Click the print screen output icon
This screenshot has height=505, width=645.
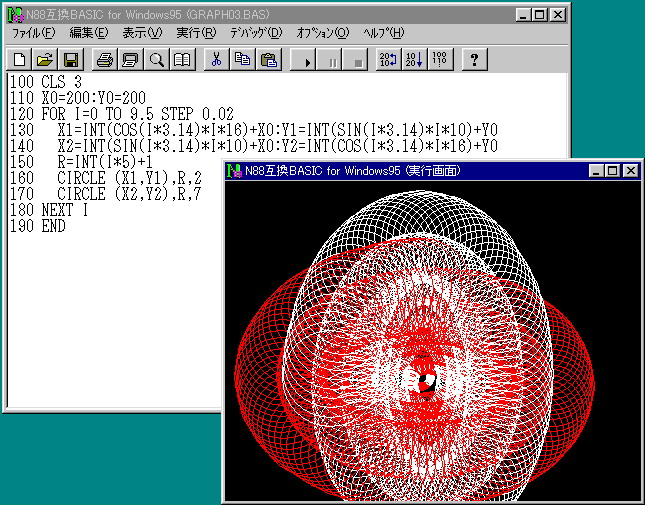(130, 60)
